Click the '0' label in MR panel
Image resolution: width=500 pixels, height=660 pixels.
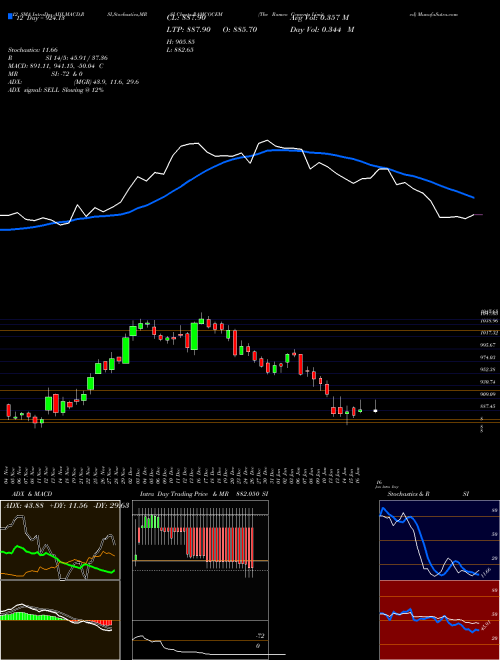click(258, 646)
